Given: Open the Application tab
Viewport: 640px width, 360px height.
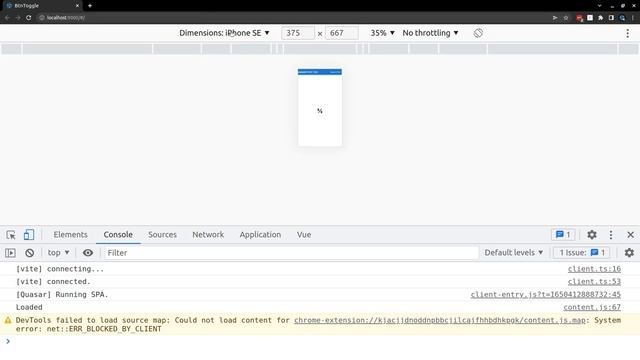Looking at the screenshot, I should (260, 235).
